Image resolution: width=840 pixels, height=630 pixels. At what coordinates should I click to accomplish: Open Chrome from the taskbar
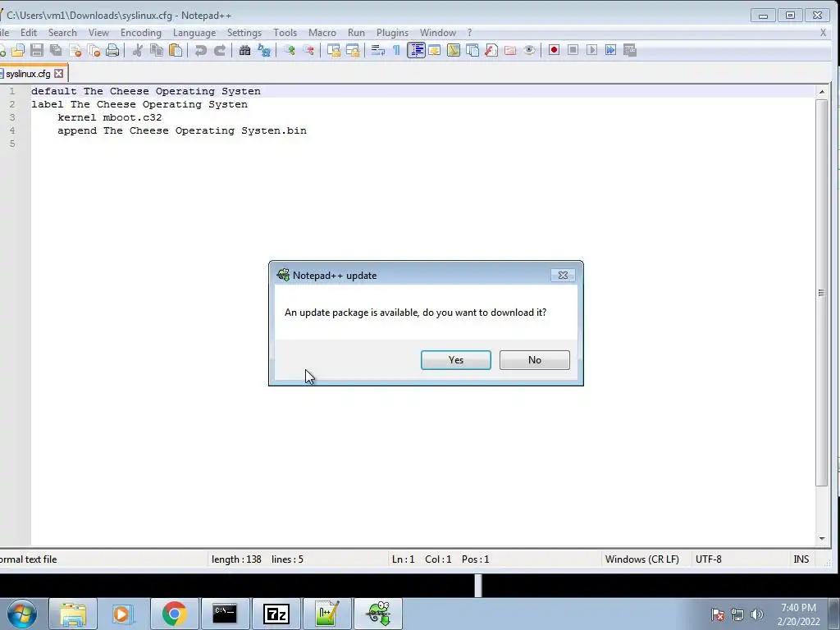pyautogui.click(x=175, y=614)
